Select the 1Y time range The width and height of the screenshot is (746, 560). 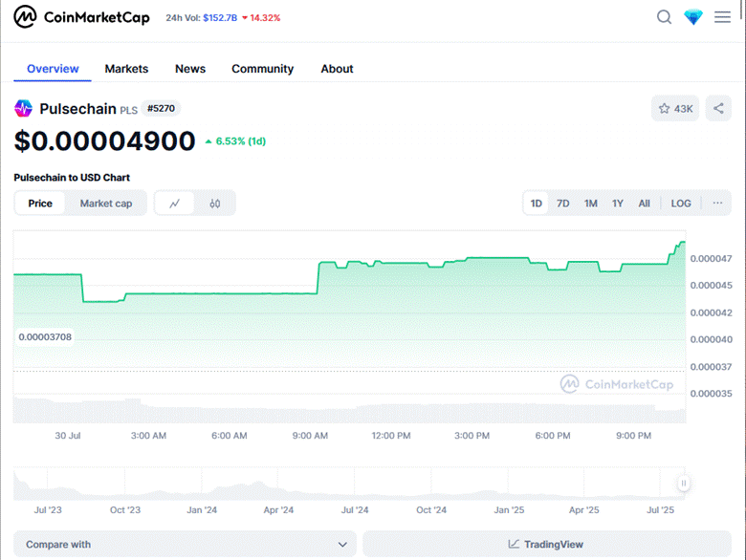coord(618,204)
